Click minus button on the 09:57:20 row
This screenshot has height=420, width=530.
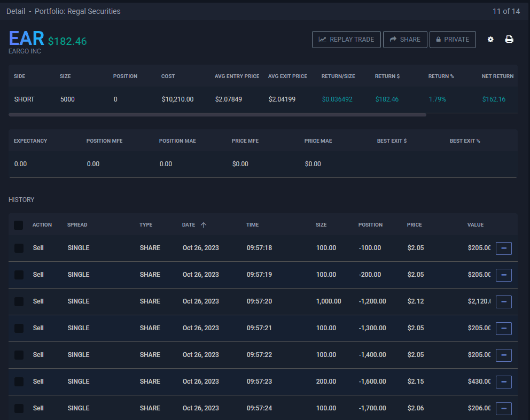pyautogui.click(x=503, y=301)
